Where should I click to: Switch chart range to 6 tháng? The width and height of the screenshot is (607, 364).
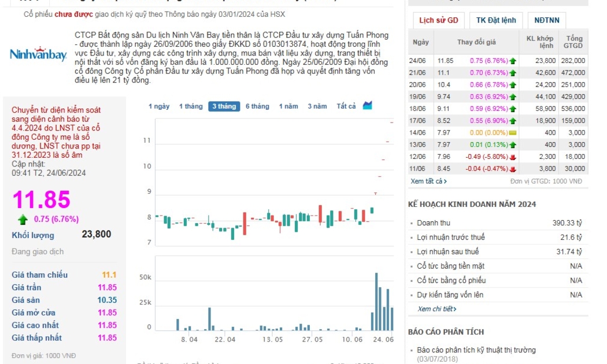[x=257, y=106]
